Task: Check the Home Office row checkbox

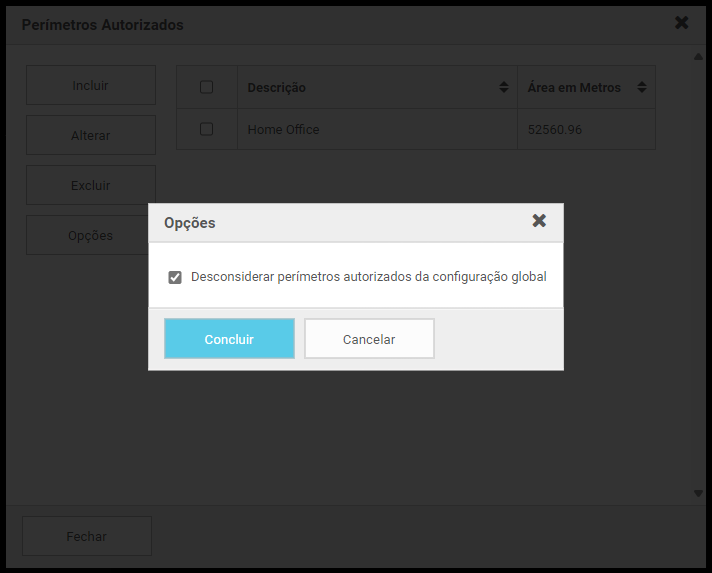Action: tap(207, 129)
